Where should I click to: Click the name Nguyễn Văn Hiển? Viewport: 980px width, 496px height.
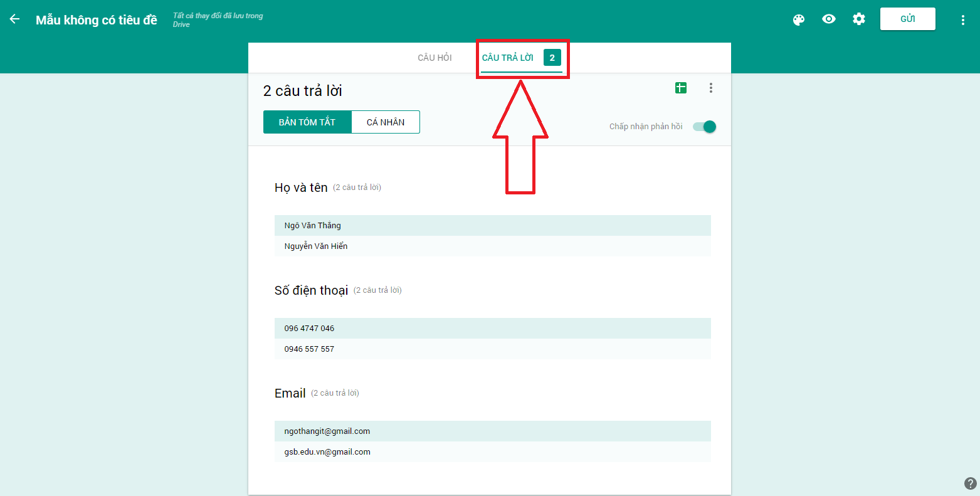[316, 246]
